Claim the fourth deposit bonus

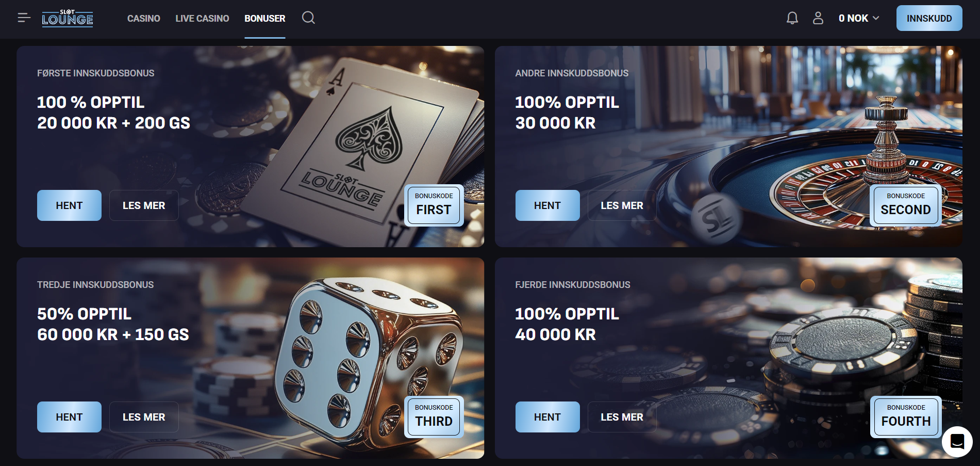click(x=547, y=417)
